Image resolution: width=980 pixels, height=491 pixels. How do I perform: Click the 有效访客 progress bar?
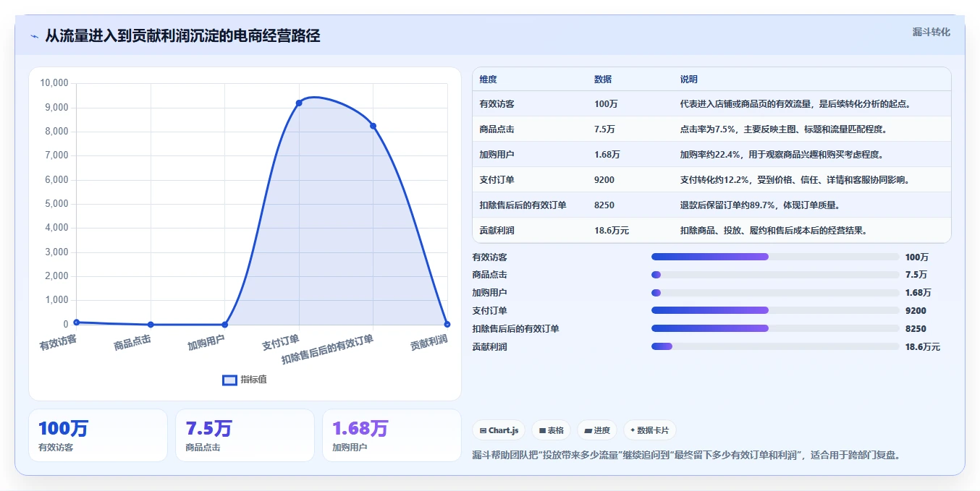click(775, 257)
